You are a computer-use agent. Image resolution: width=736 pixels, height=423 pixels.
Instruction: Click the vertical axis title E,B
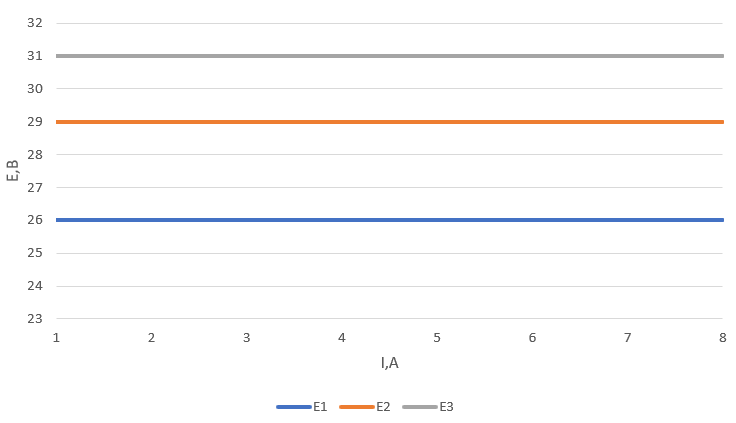click(x=13, y=171)
